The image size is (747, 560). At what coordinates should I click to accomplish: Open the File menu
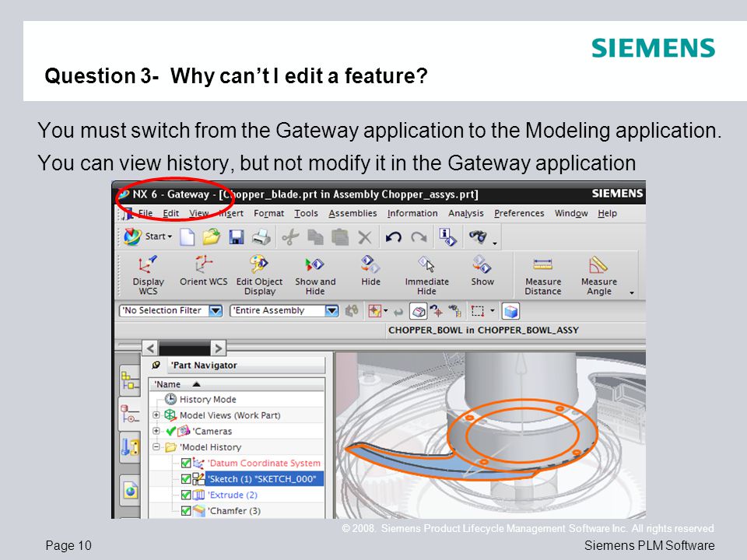[x=145, y=213]
